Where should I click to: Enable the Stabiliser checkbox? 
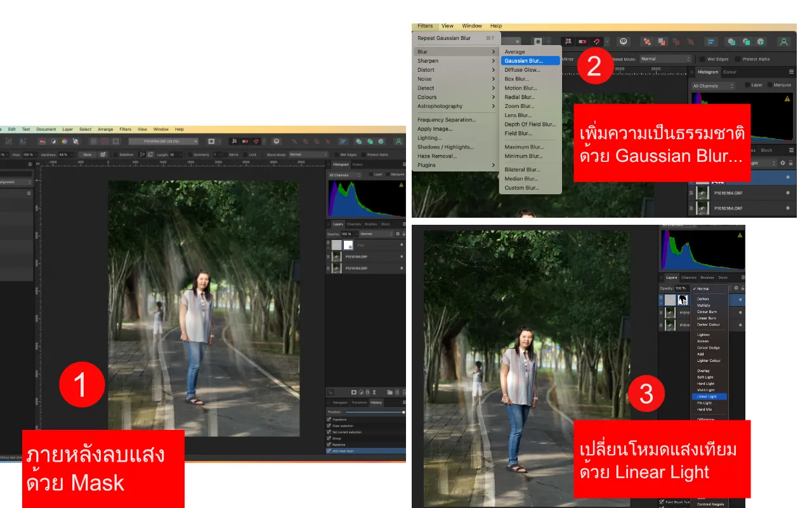[x=115, y=154]
